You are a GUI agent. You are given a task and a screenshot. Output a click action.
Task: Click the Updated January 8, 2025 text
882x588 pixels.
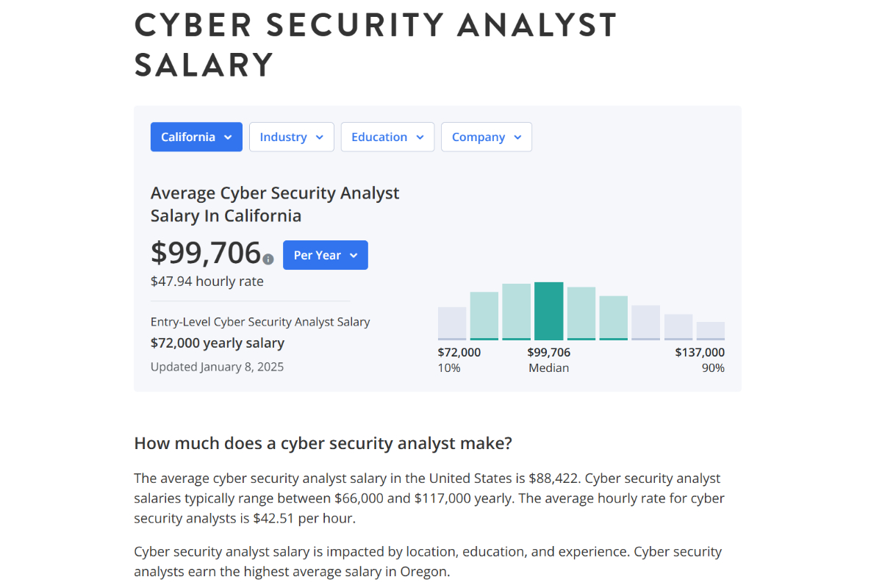(217, 367)
